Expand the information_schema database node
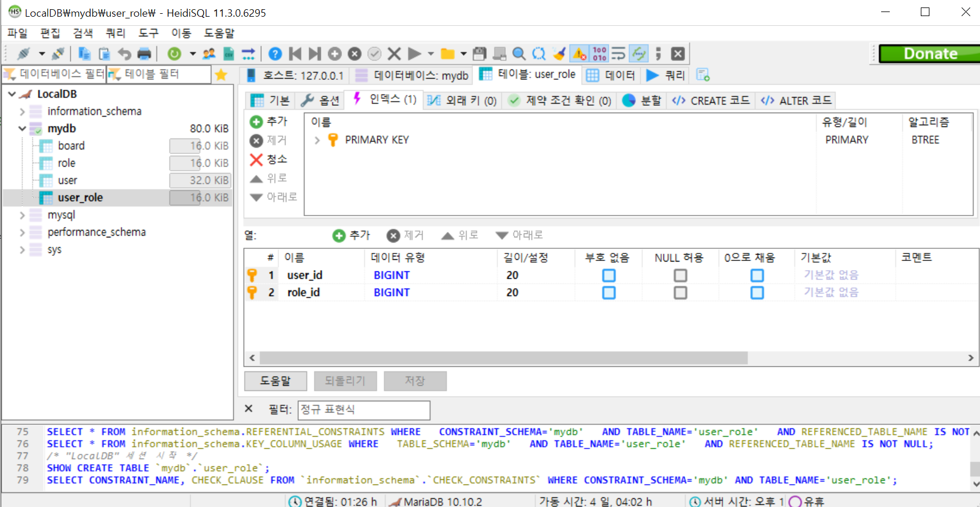Viewport: 980px width, 507px height. click(x=22, y=112)
